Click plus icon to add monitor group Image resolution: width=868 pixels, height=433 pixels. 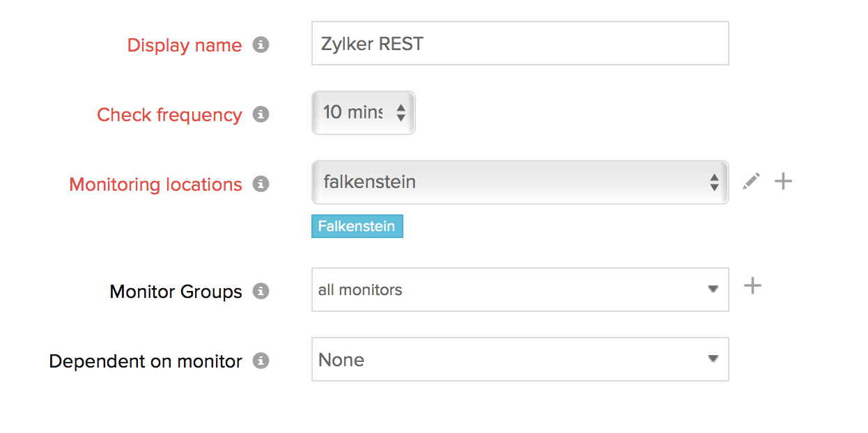[x=752, y=286]
